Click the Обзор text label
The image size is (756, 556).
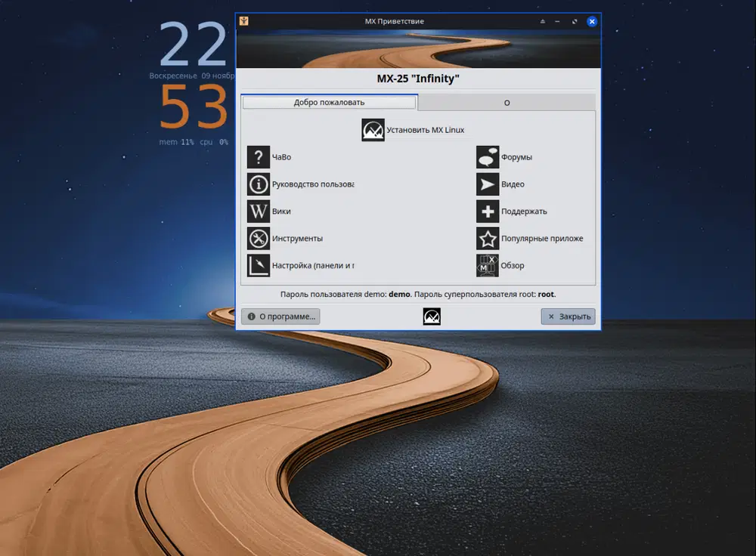[512, 265]
